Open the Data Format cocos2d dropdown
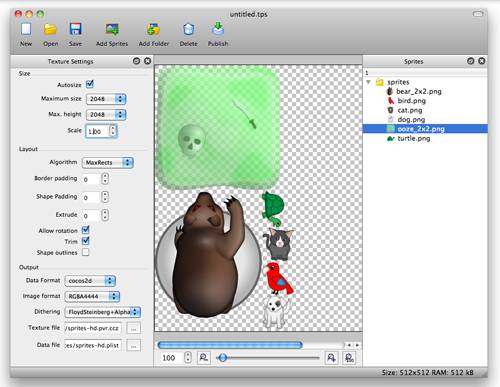This screenshot has height=387, width=500. coord(90,281)
